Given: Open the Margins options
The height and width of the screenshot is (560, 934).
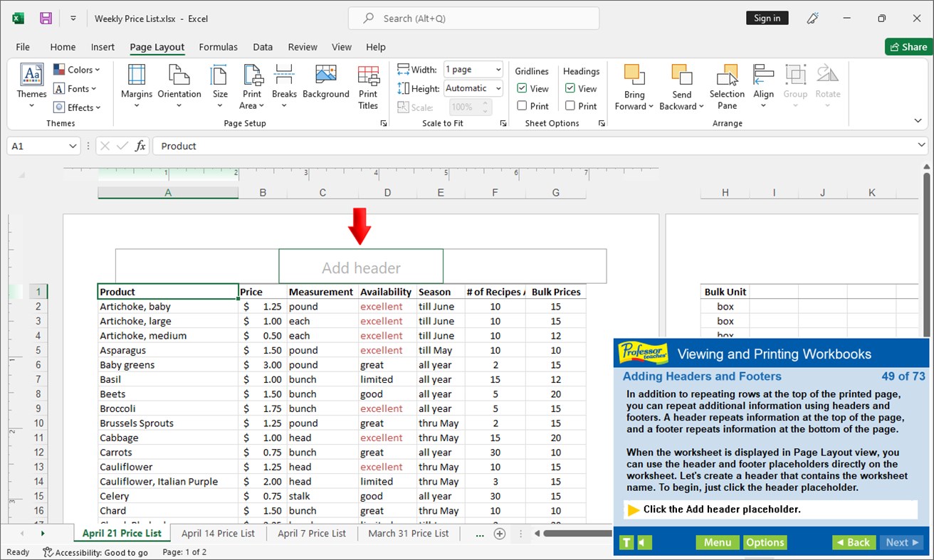Looking at the screenshot, I should (x=136, y=85).
